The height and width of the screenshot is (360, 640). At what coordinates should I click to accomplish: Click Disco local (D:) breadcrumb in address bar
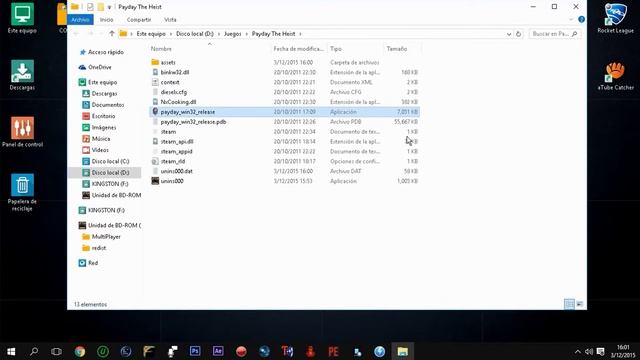click(195, 34)
